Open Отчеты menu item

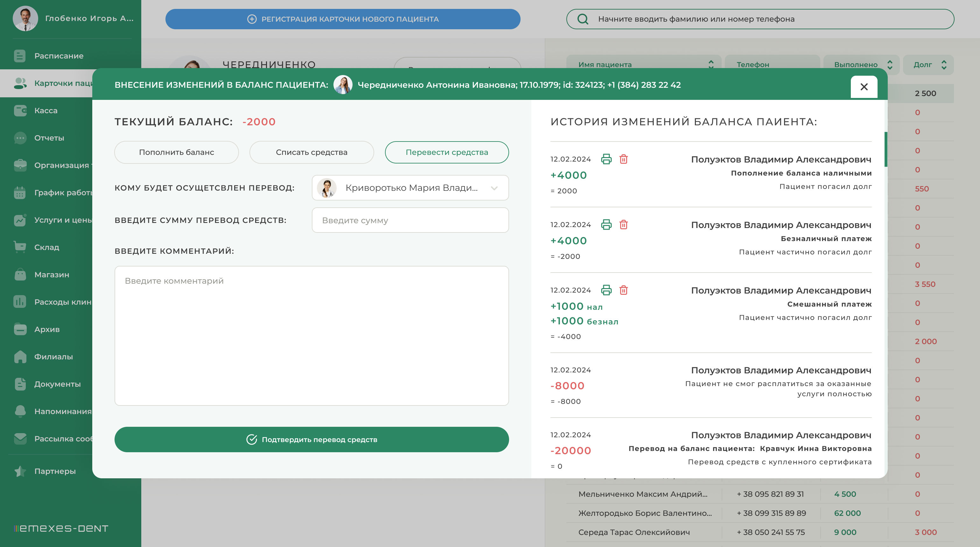click(x=49, y=138)
